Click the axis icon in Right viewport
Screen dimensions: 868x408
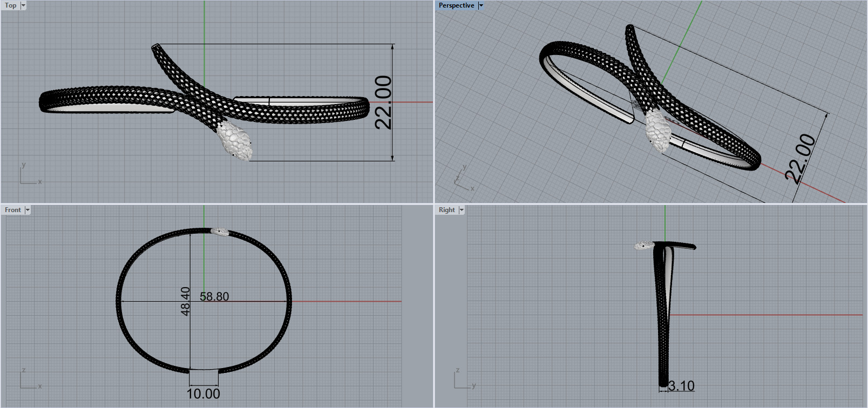[x=465, y=379]
